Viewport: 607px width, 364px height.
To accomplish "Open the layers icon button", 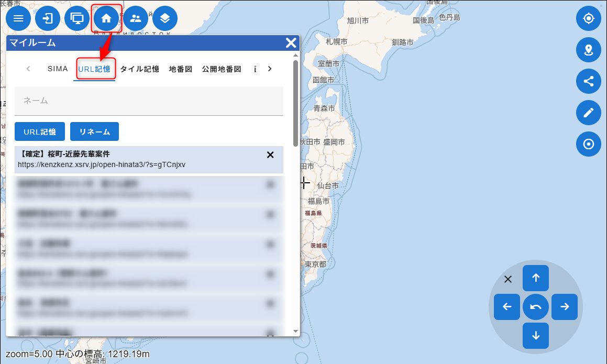I will (165, 19).
